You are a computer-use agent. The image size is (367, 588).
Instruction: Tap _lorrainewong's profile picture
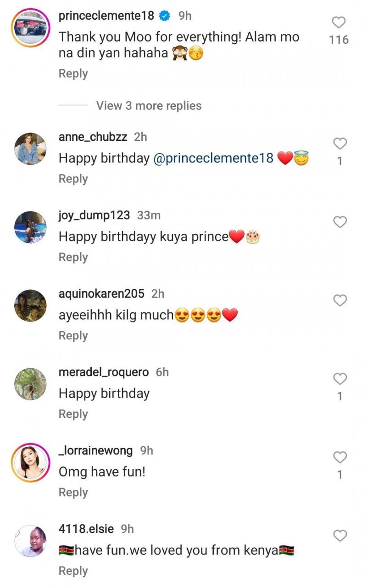(30, 462)
